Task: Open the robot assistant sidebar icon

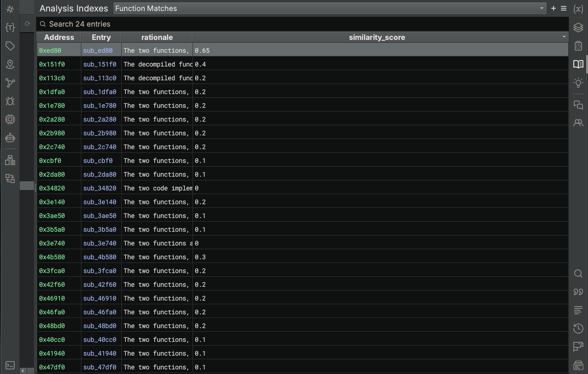Action: [10, 138]
